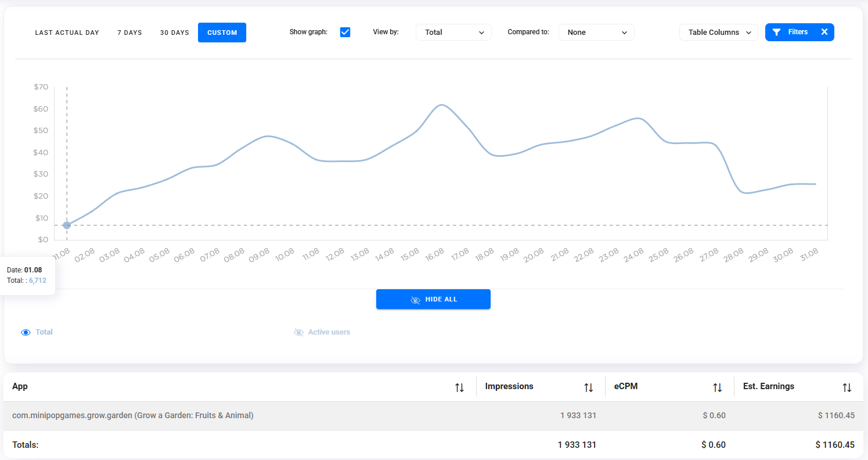Select the Custom date range tab

point(222,33)
